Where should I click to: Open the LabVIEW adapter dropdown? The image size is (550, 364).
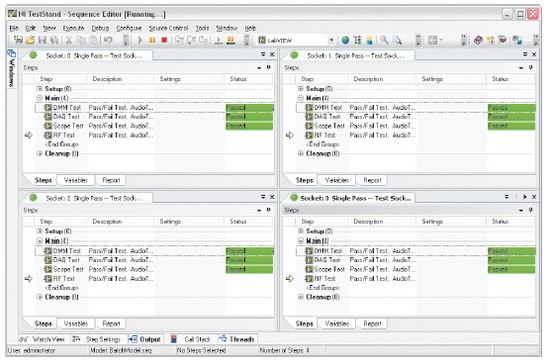pos(331,40)
